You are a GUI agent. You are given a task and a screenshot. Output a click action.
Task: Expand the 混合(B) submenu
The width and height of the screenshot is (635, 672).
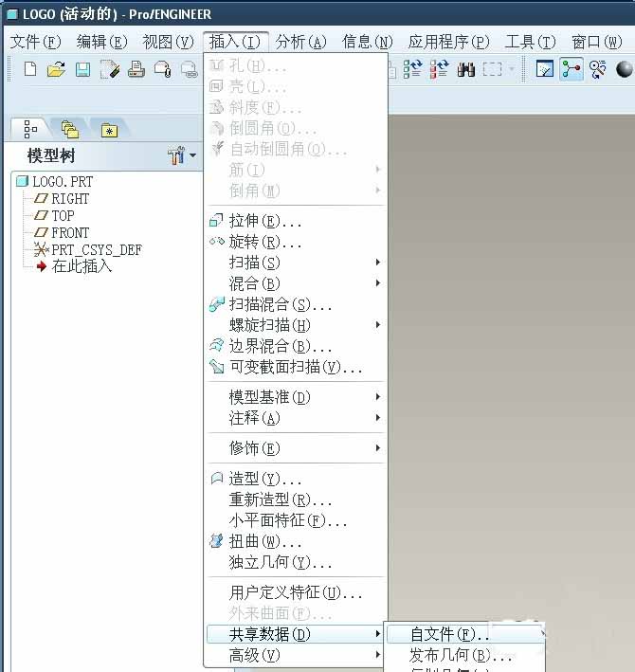click(x=296, y=283)
